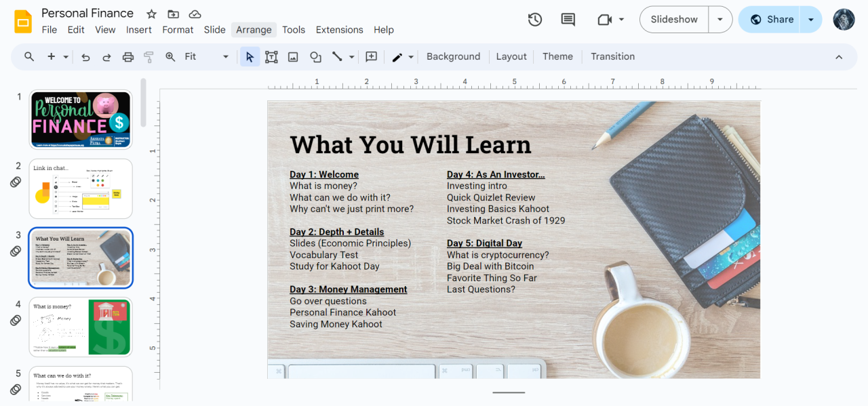Open the View menu
This screenshot has width=868, height=406.
105,30
